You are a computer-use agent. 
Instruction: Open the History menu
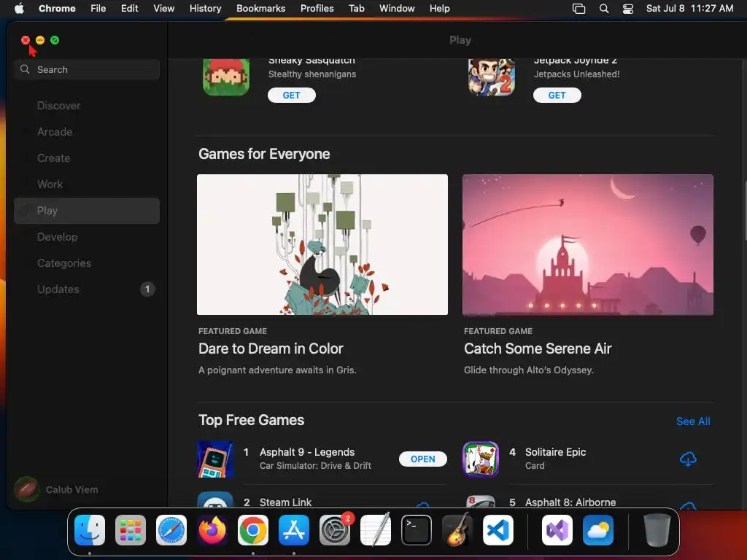point(205,9)
